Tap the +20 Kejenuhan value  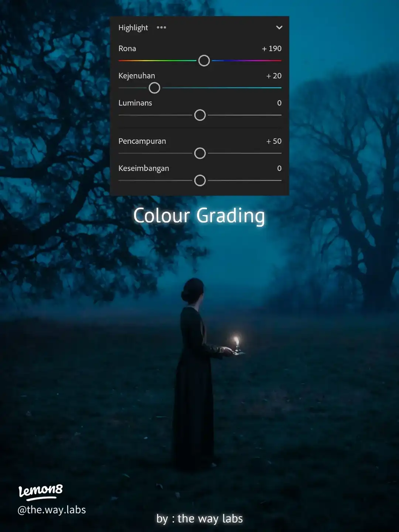tap(273, 76)
